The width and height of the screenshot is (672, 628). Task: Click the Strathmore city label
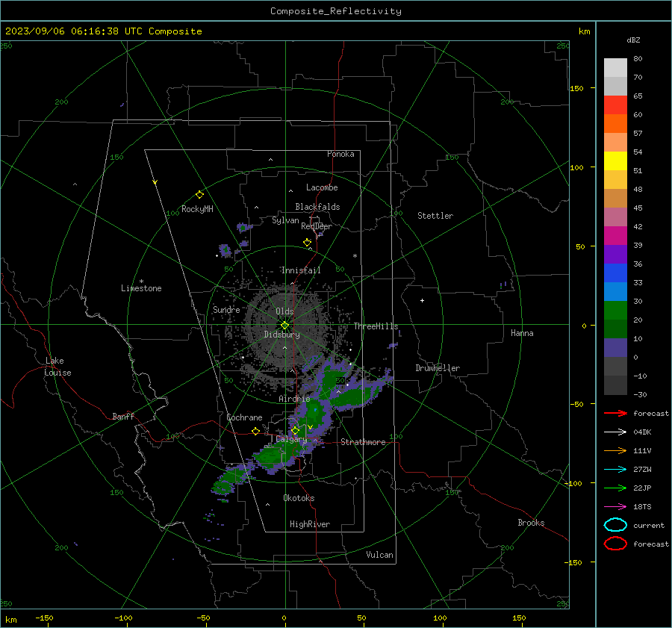pos(363,442)
